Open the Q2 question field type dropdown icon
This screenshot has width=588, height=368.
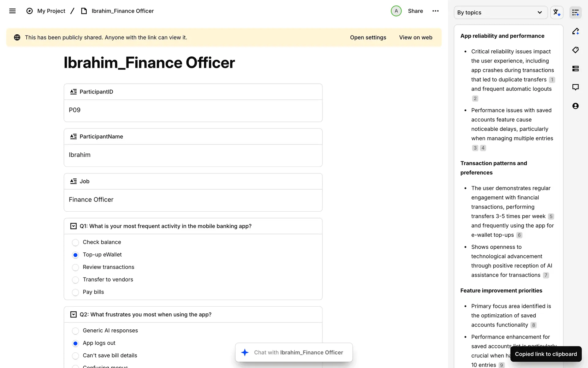click(73, 315)
